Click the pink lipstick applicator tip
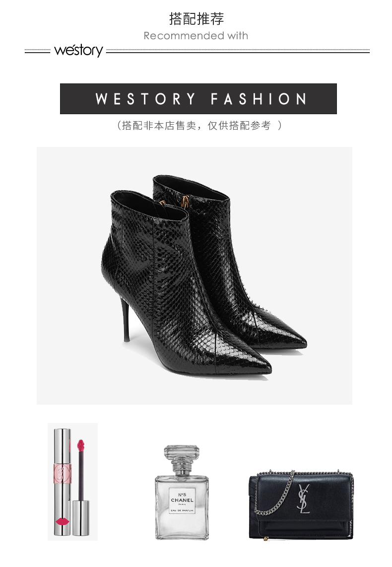Image resolution: width=392 pixels, height=567 pixels. 80,445
